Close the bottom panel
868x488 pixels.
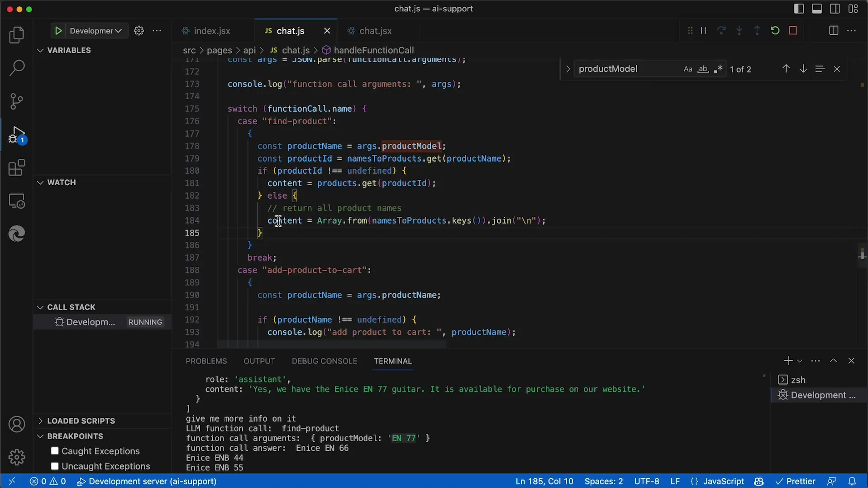851,361
